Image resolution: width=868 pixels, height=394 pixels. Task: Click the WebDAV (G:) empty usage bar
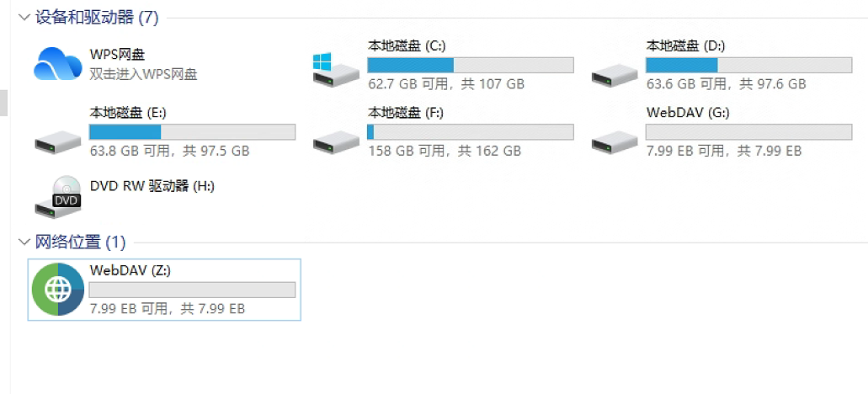coord(748,132)
